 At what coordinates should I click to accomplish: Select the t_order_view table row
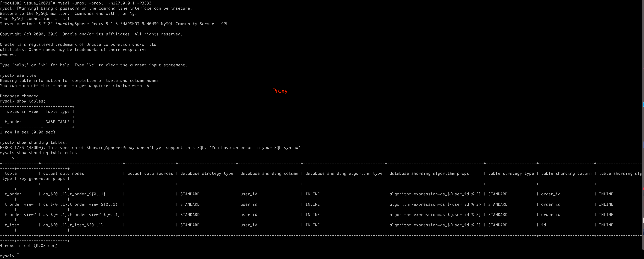tap(19, 204)
